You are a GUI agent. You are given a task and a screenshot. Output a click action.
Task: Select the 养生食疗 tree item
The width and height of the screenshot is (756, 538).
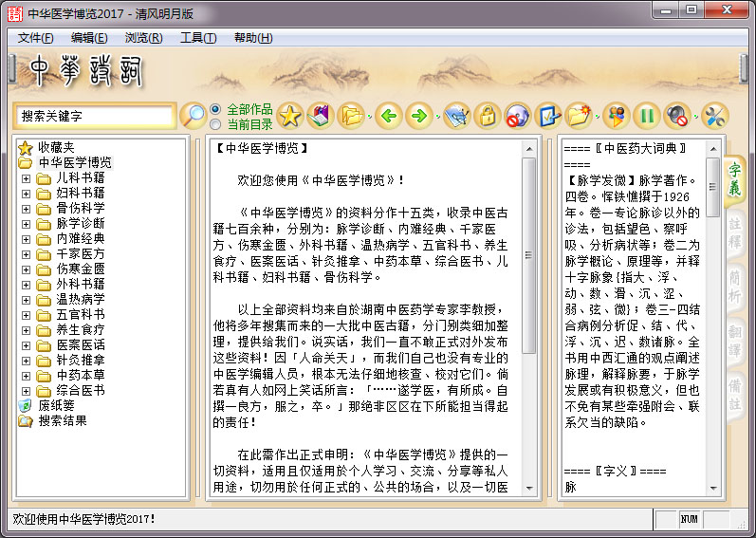coord(81,330)
